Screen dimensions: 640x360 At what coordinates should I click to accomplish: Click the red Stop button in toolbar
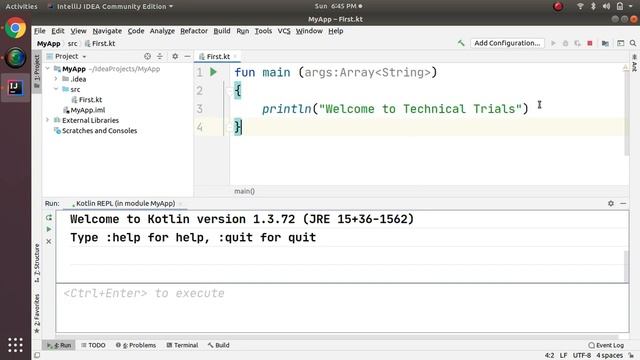point(590,43)
